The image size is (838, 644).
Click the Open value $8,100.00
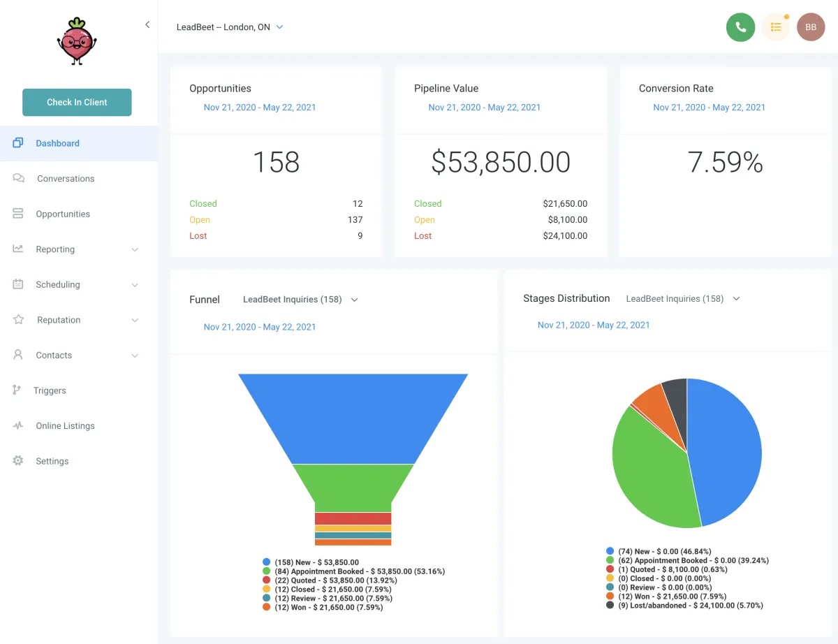click(x=568, y=220)
